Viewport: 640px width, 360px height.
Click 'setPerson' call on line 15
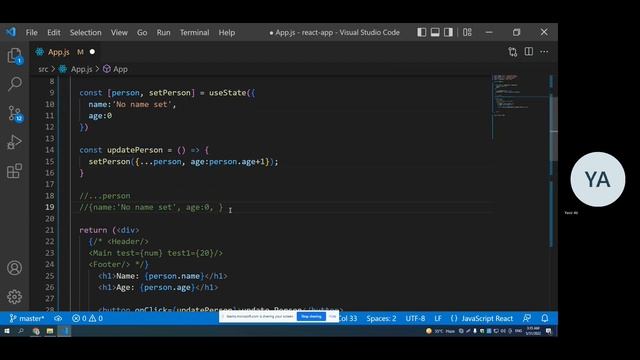109,162
